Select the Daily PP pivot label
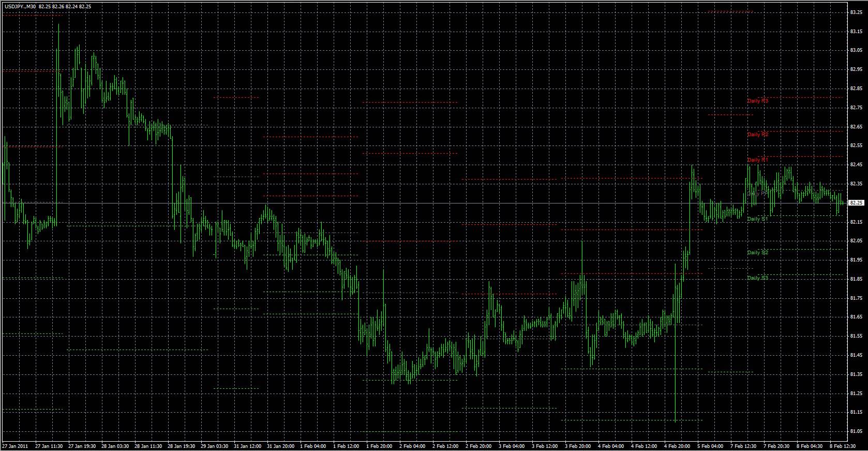The height and width of the screenshot is (451, 868). click(758, 194)
